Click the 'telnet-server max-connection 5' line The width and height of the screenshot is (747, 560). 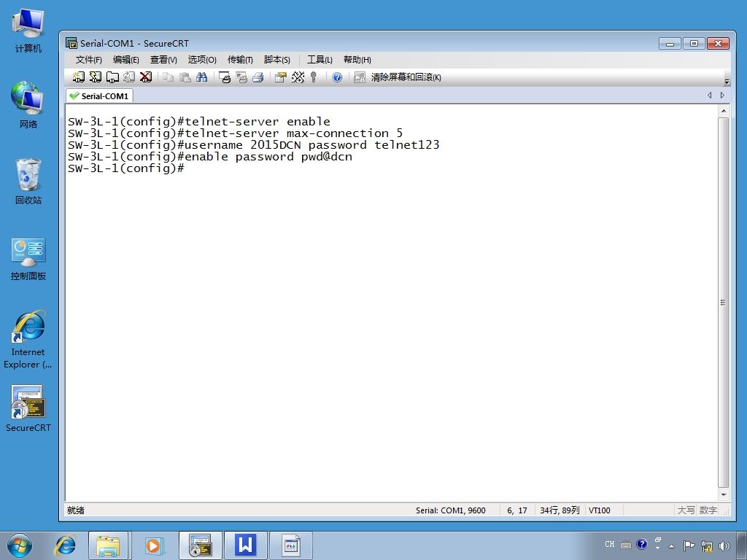[235, 133]
